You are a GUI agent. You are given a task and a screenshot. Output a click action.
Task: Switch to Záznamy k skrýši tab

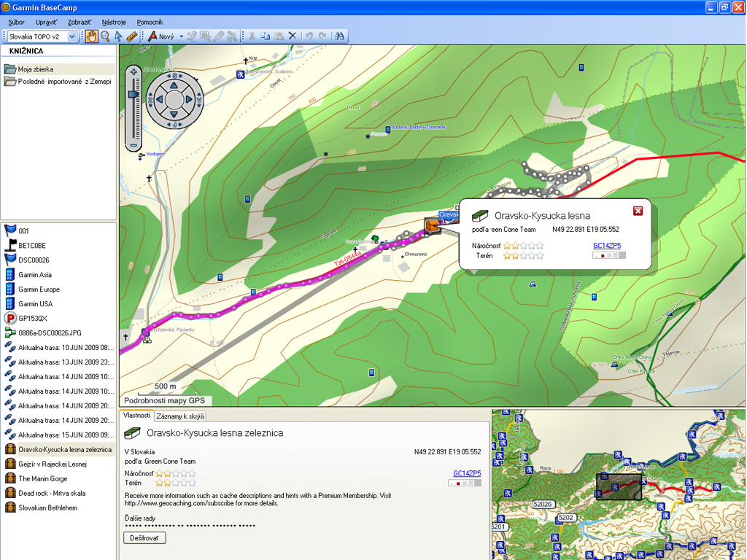coord(180,416)
